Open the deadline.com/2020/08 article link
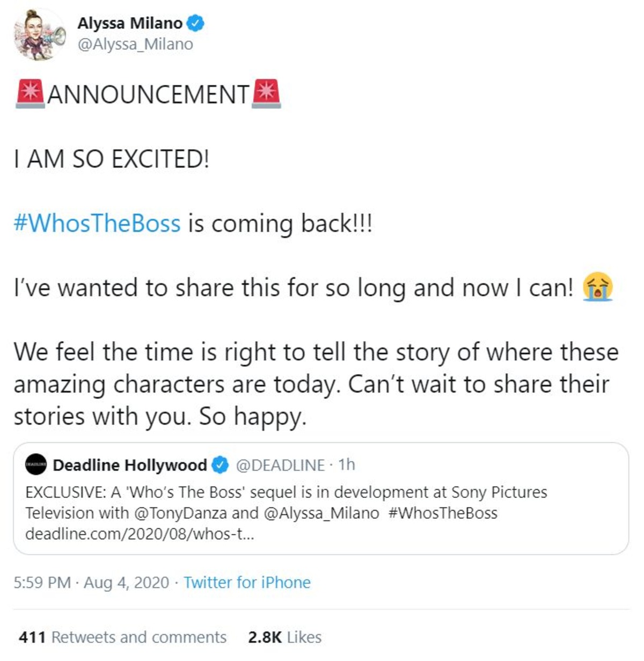 tap(140, 535)
